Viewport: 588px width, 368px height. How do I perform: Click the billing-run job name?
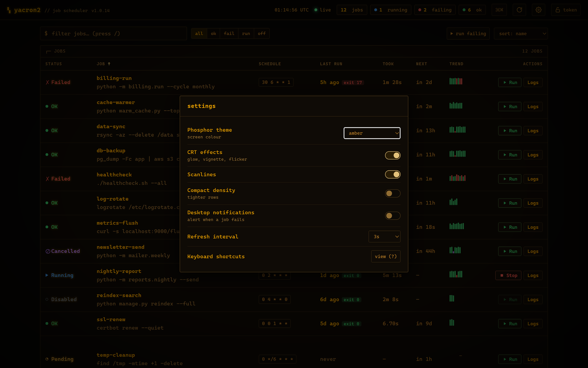114,78
